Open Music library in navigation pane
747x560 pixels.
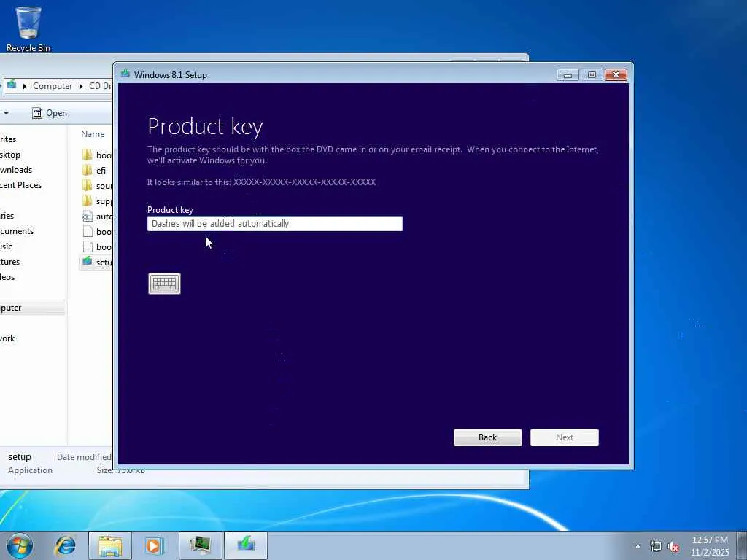(6, 246)
